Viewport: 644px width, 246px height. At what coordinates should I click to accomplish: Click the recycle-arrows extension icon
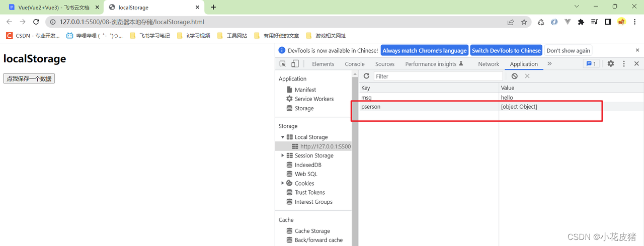(x=541, y=22)
